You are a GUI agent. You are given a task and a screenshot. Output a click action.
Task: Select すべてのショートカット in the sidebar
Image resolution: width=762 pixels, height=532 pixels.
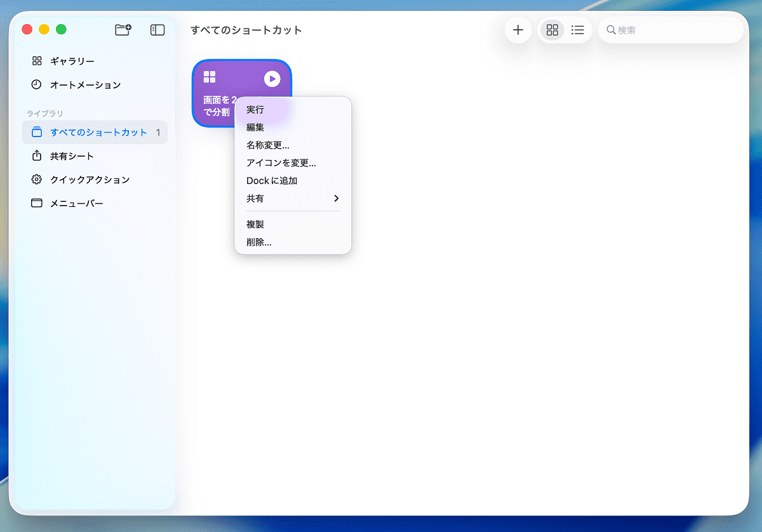click(95, 132)
